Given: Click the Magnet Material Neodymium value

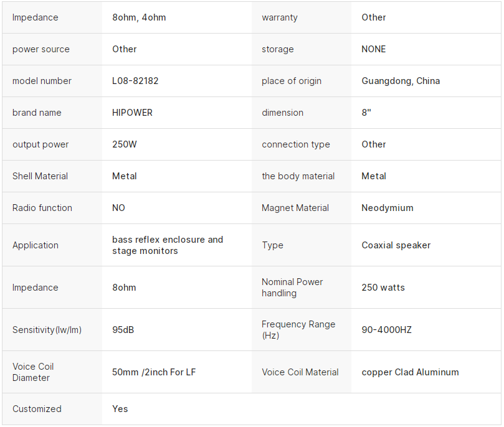Looking at the screenshot, I should click(388, 208).
